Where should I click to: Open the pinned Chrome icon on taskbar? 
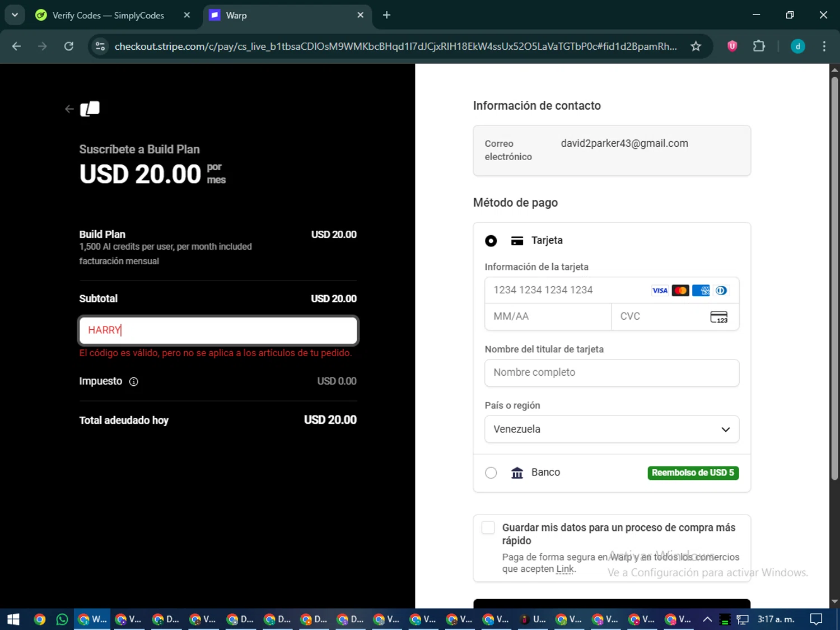coord(39,619)
